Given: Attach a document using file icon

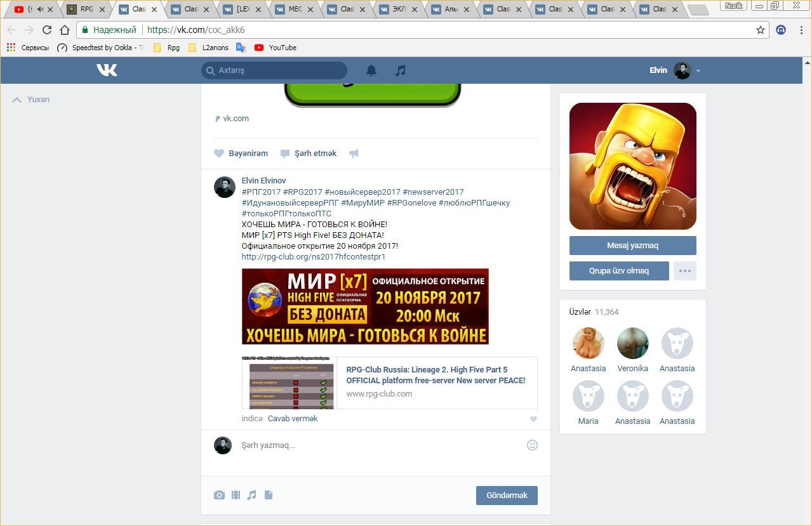Looking at the screenshot, I should (x=269, y=495).
